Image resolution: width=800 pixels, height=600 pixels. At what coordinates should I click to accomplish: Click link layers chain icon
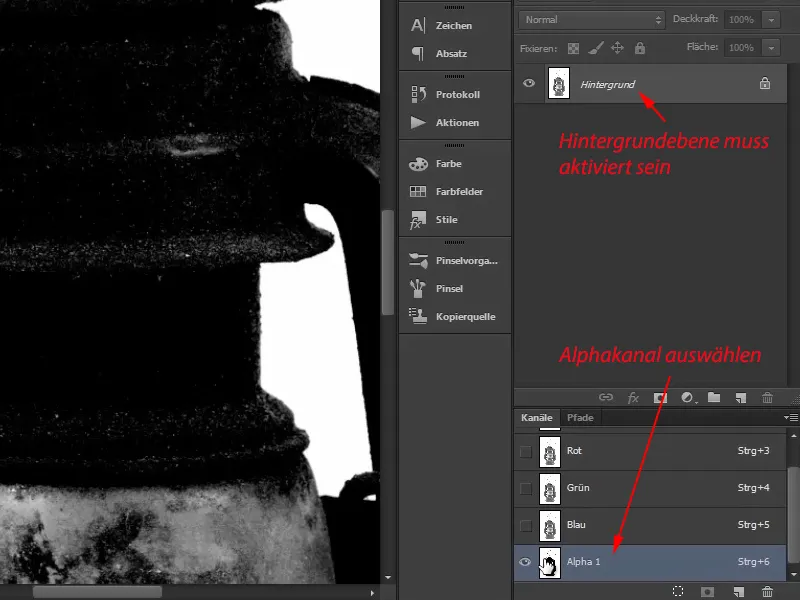coord(606,397)
